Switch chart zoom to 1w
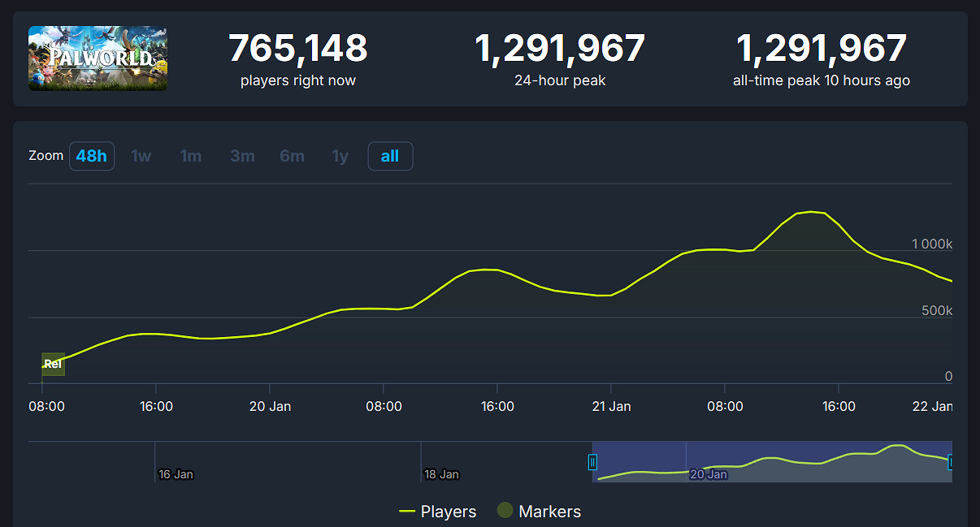Viewport: 980px width, 527px height. [141, 156]
